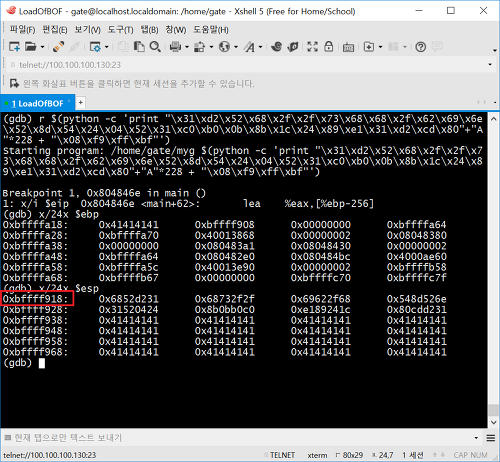The height and width of the screenshot is (462, 500).
Task: Toggle the Full screen icon
Action: click(312, 47)
